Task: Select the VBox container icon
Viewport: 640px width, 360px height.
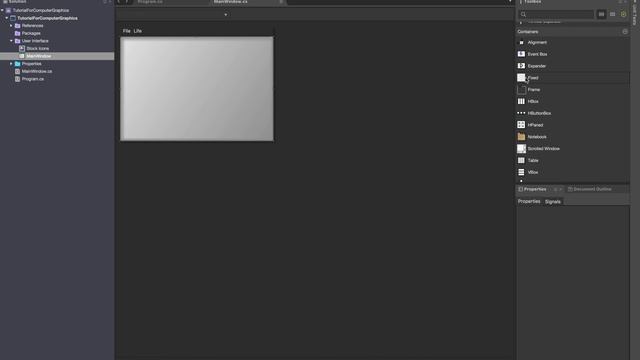Action: [x=521, y=172]
